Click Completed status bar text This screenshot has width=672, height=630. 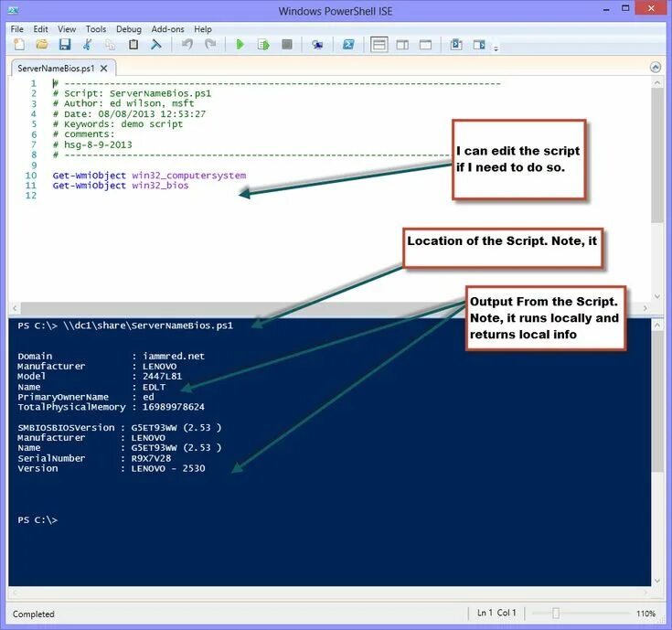34,614
